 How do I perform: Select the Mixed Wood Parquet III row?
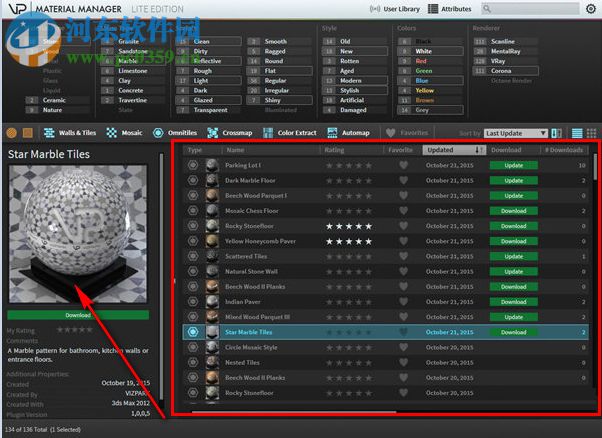(x=385, y=317)
